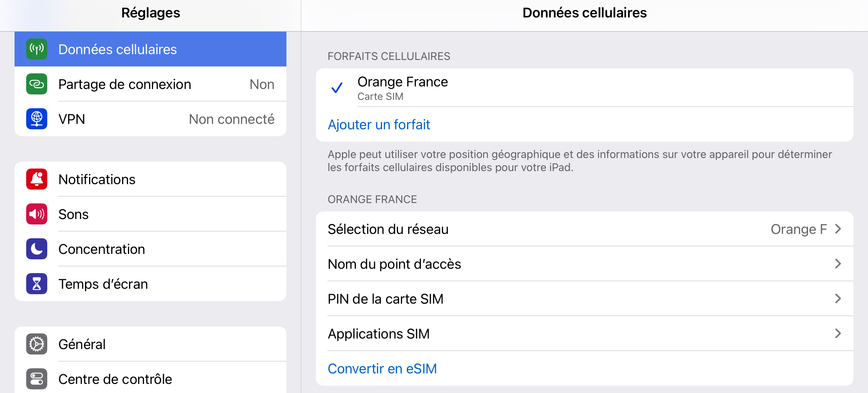Click the Partage de connexion icon
Image resolution: width=868 pixels, height=393 pixels.
36,84
